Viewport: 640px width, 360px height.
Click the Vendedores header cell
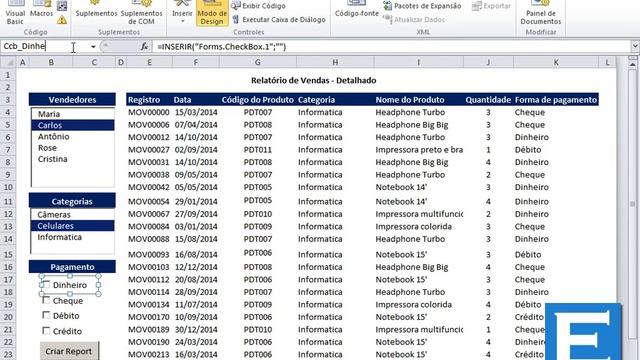(72, 100)
